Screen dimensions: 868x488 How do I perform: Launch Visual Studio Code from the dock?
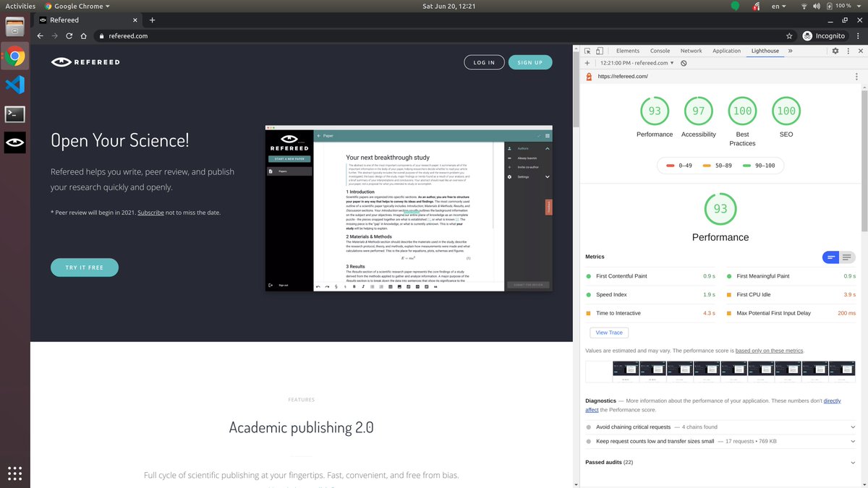(14, 85)
